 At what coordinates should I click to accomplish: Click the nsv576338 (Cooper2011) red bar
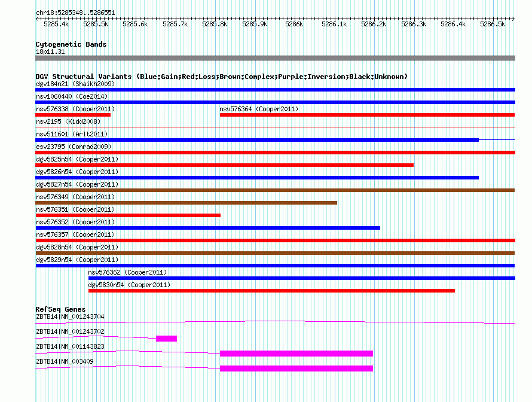click(73, 115)
